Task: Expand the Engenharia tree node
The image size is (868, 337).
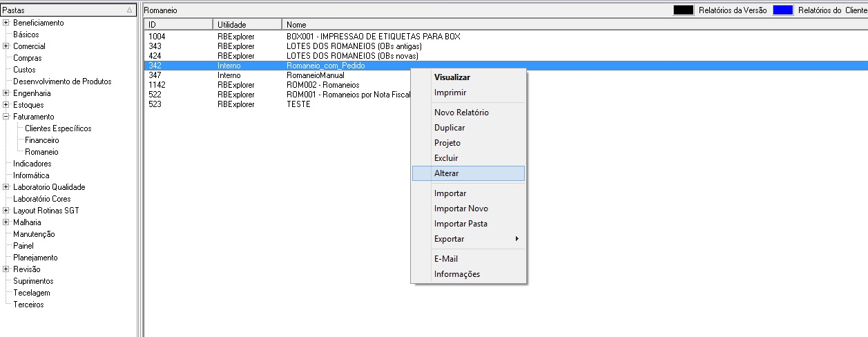Action: pos(6,93)
